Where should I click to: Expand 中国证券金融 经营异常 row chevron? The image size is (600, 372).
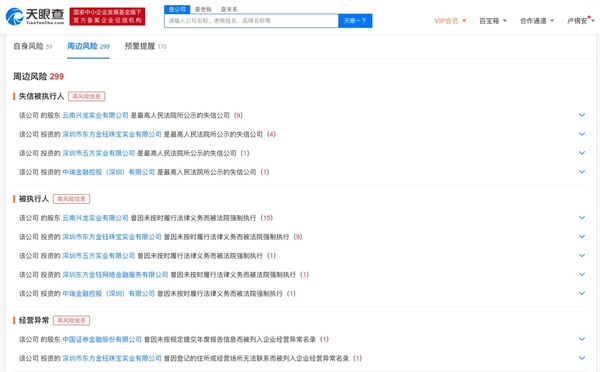(582, 339)
